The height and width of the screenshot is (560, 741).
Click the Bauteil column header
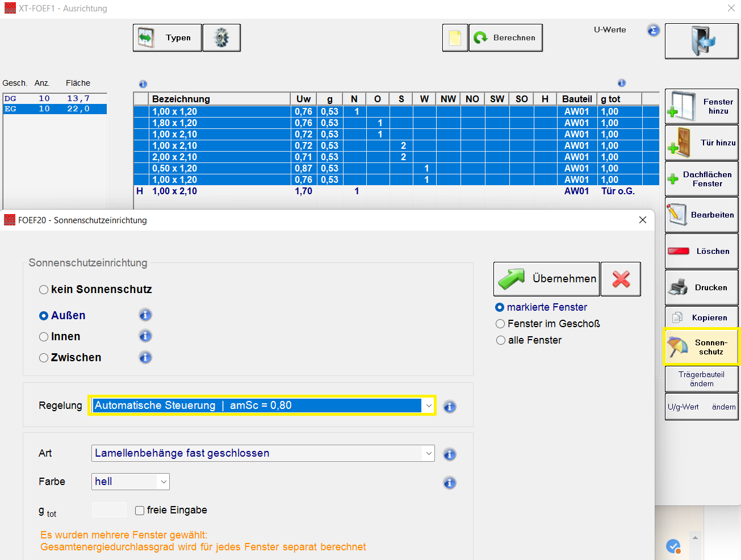click(x=577, y=99)
